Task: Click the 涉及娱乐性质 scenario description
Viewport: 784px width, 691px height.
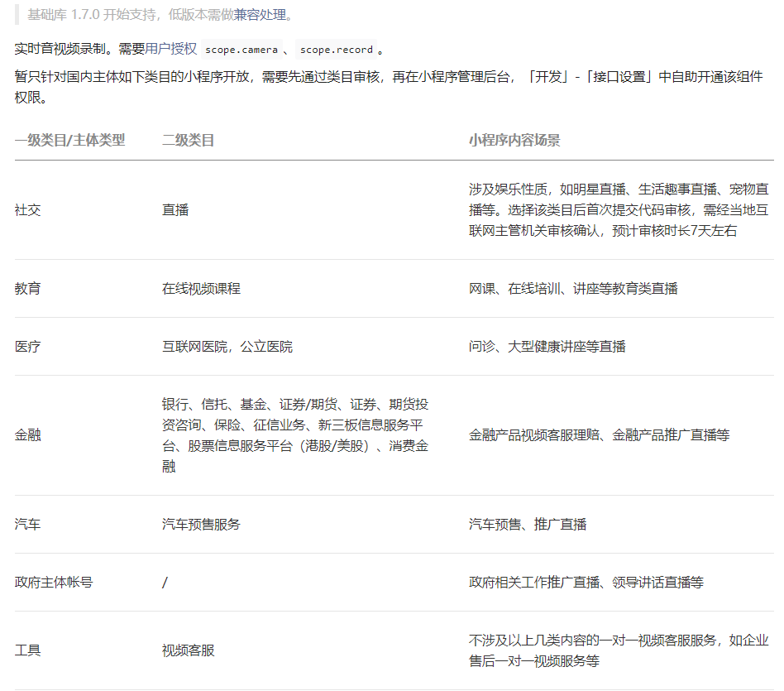Action: tap(619, 209)
